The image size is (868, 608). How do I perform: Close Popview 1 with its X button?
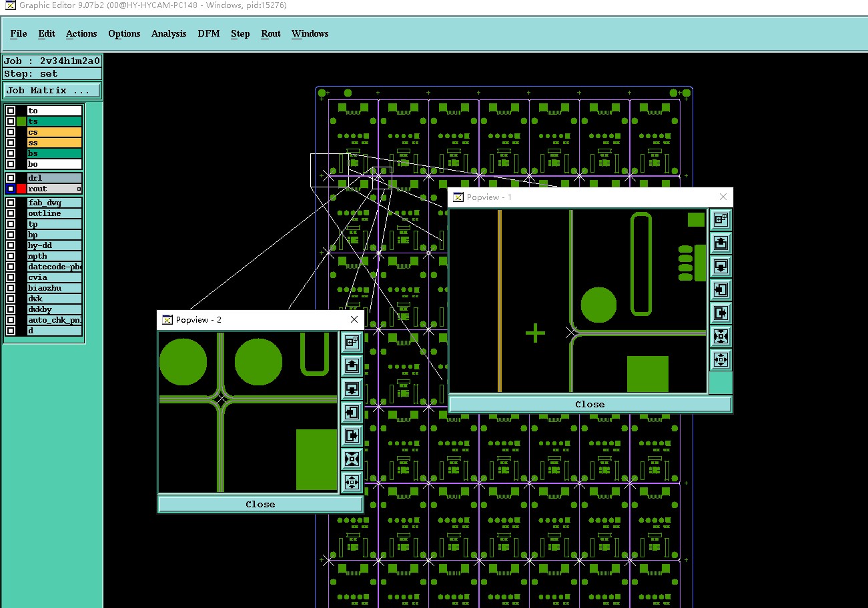click(723, 197)
